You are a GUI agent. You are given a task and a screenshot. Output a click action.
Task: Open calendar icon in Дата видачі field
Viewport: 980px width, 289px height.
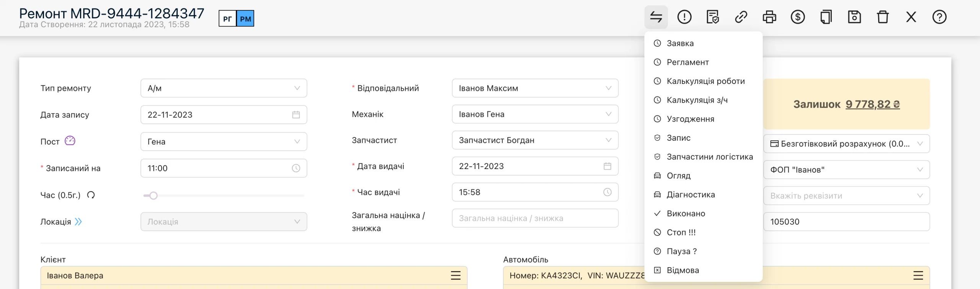coord(607,166)
